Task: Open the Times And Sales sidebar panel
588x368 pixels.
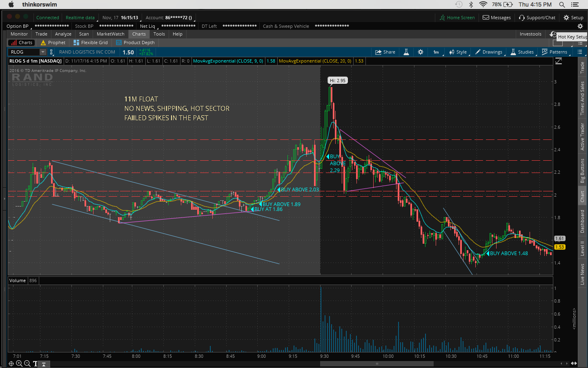Action: (x=582, y=98)
